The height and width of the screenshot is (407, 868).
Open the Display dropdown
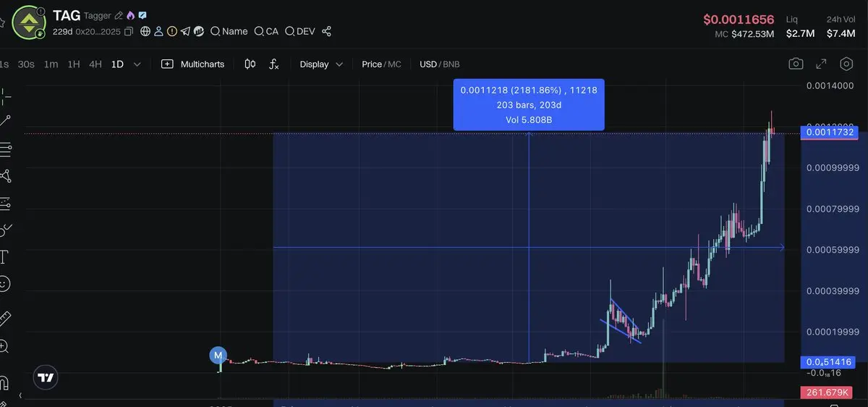click(320, 64)
